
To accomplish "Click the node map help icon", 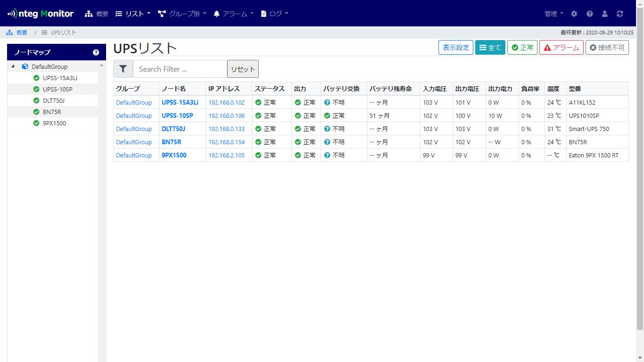I will [96, 52].
